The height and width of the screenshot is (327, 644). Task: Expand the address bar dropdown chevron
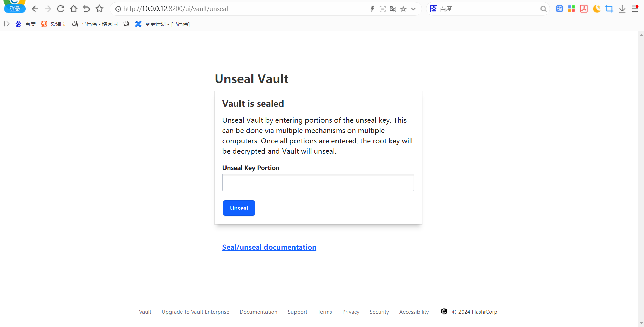click(x=413, y=9)
